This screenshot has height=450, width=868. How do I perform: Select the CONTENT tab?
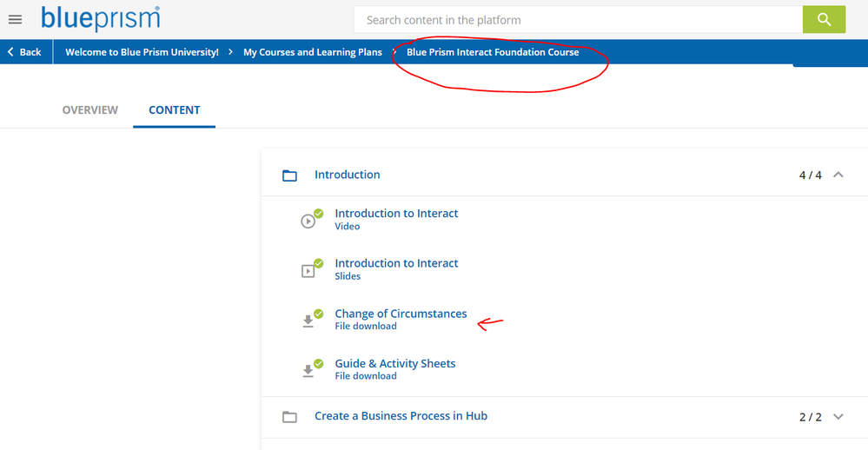(175, 110)
